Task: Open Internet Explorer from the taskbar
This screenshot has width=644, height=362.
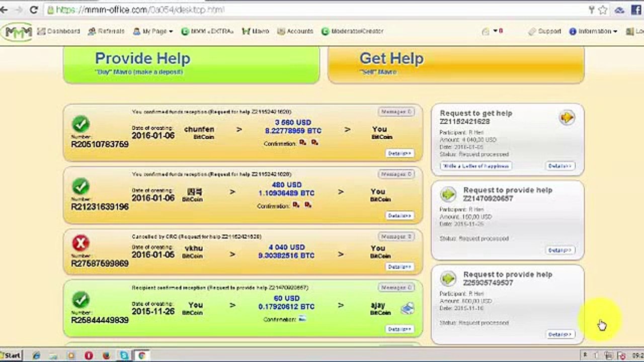Action: coord(36,355)
